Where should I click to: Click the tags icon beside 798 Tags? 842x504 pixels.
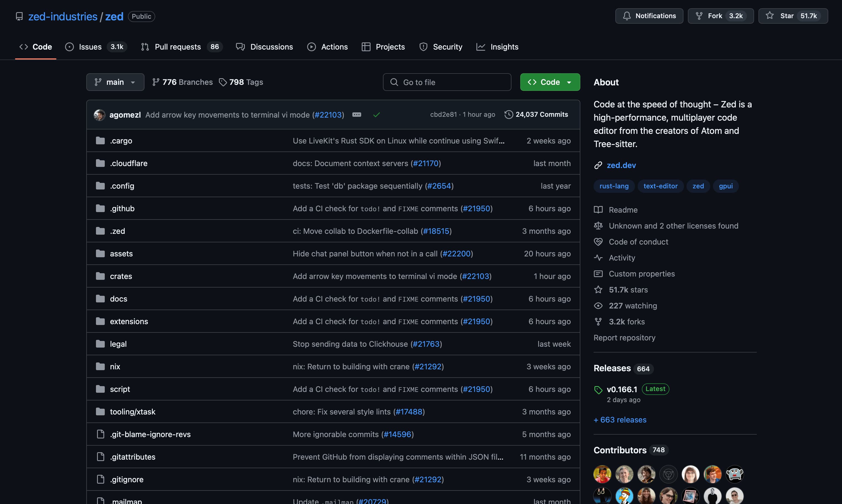[x=223, y=82]
